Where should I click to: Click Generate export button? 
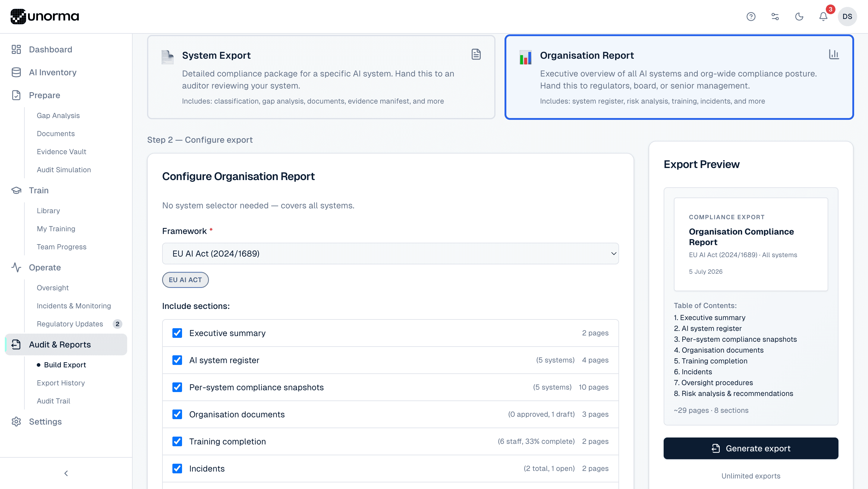point(751,448)
